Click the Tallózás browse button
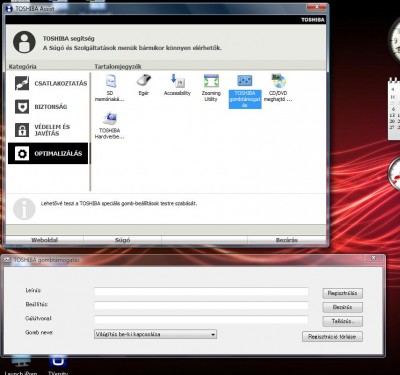 (343, 321)
